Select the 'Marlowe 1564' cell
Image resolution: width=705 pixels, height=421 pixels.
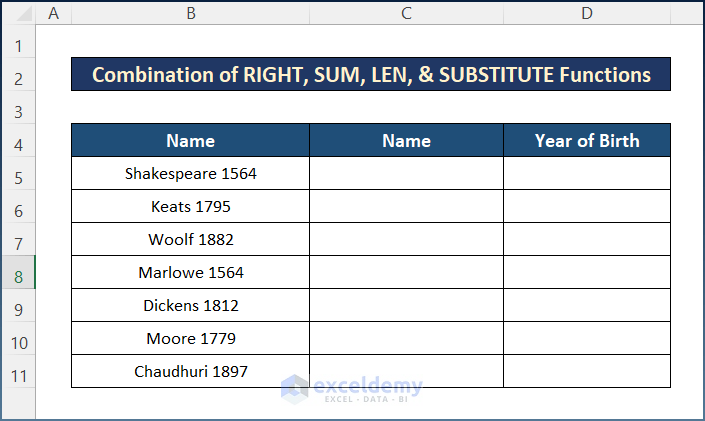190,272
